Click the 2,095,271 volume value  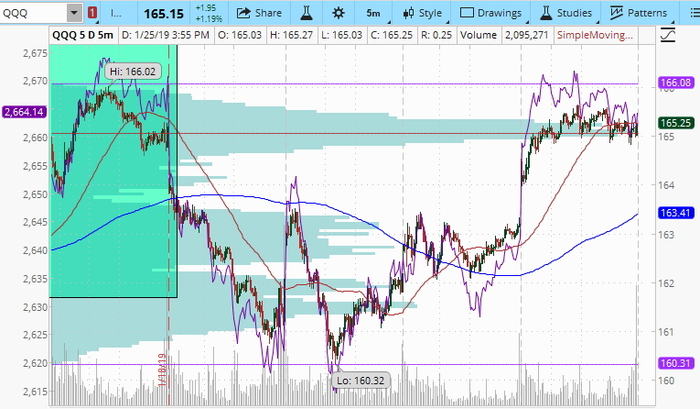pos(527,35)
